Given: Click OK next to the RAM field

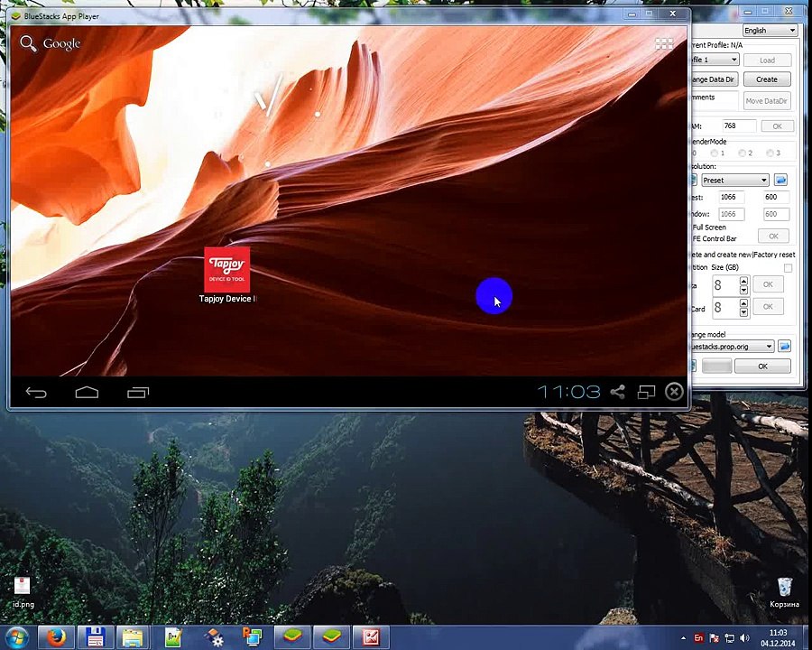Looking at the screenshot, I should pos(778,126).
